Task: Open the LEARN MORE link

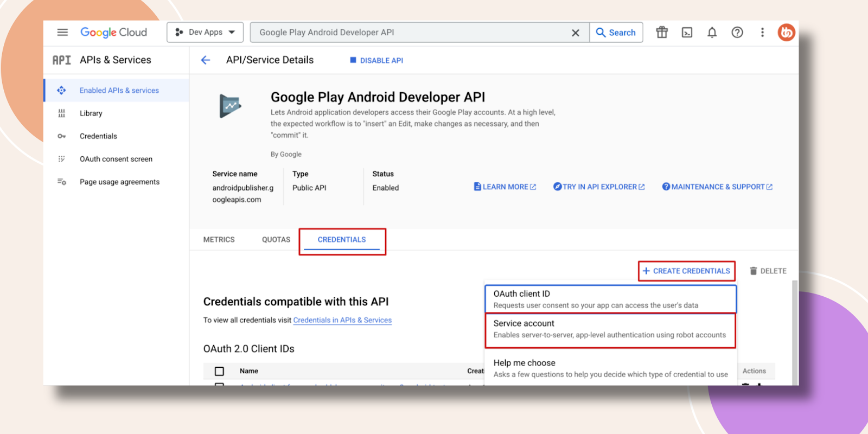Action: pos(505,187)
